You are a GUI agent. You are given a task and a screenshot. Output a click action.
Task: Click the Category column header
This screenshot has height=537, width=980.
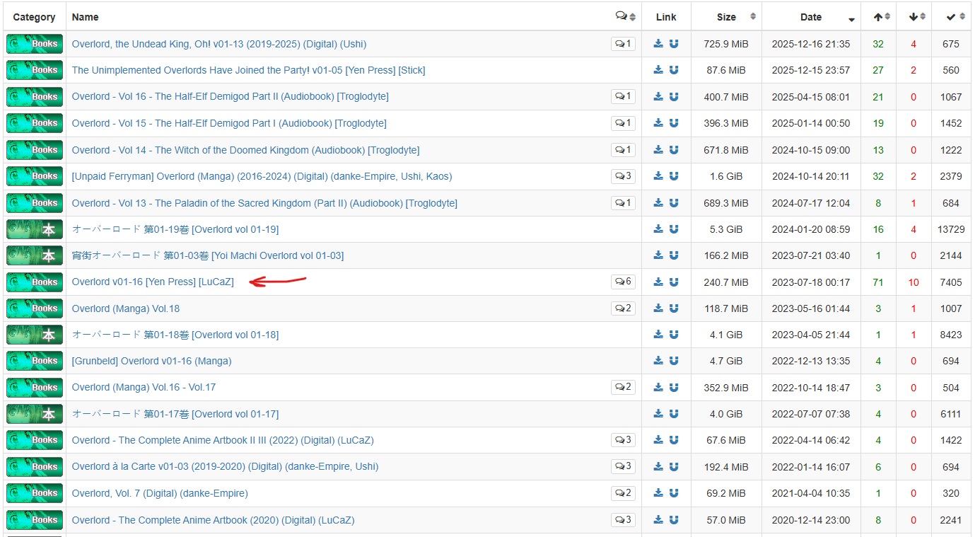click(34, 17)
